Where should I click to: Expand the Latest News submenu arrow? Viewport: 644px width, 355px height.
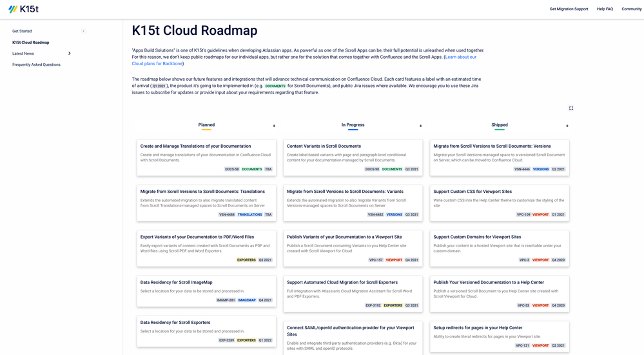click(x=70, y=54)
